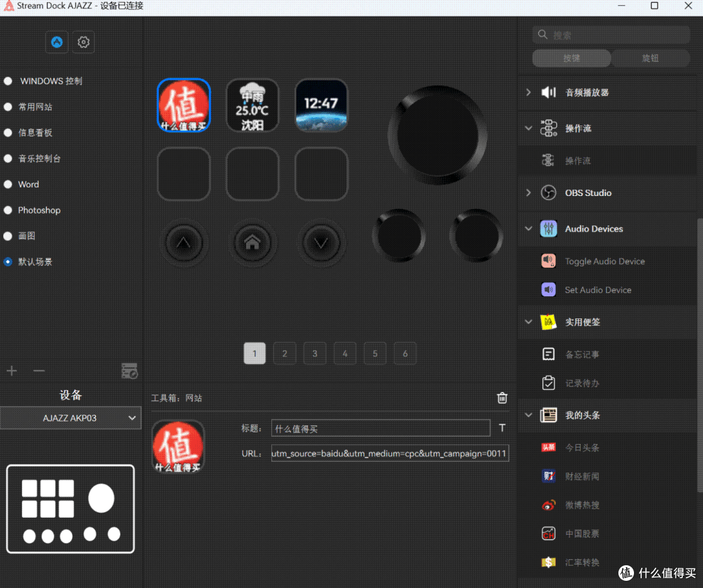Select 音乐控制台 scene radio

point(8,158)
